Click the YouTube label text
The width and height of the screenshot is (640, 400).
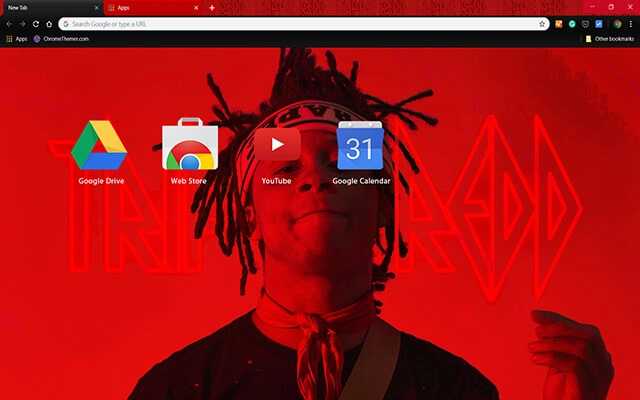[276, 181]
